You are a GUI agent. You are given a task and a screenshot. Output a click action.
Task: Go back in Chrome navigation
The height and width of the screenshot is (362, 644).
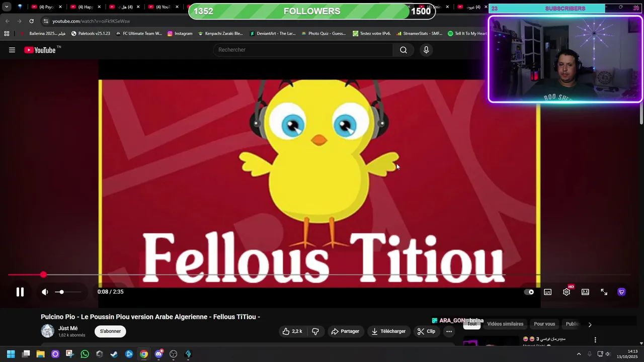point(7,21)
